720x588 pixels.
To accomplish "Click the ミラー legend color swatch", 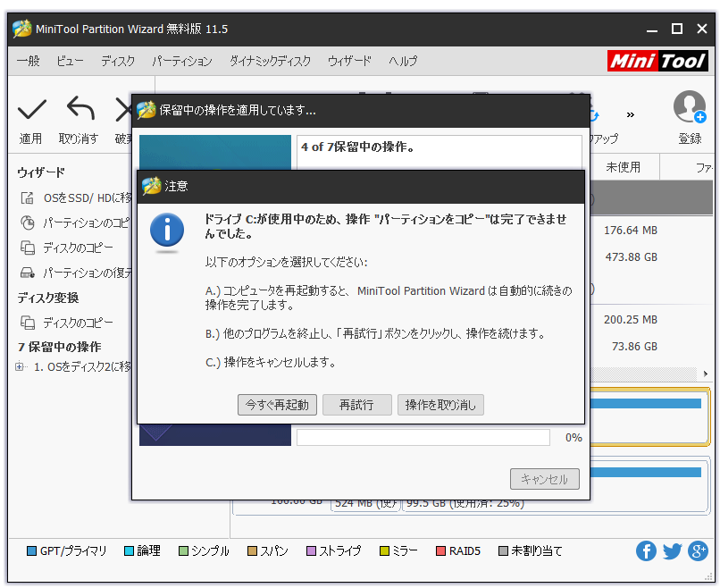I will point(384,550).
